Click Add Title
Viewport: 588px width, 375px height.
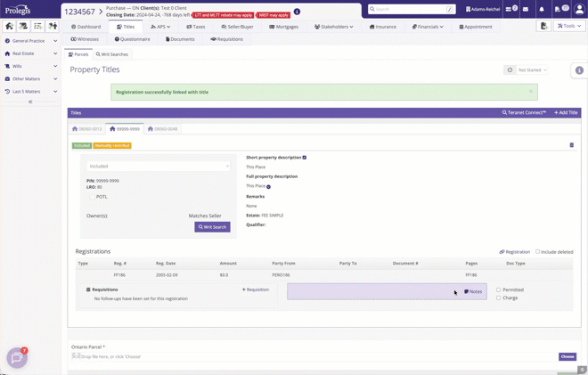pyautogui.click(x=566, y=112)
